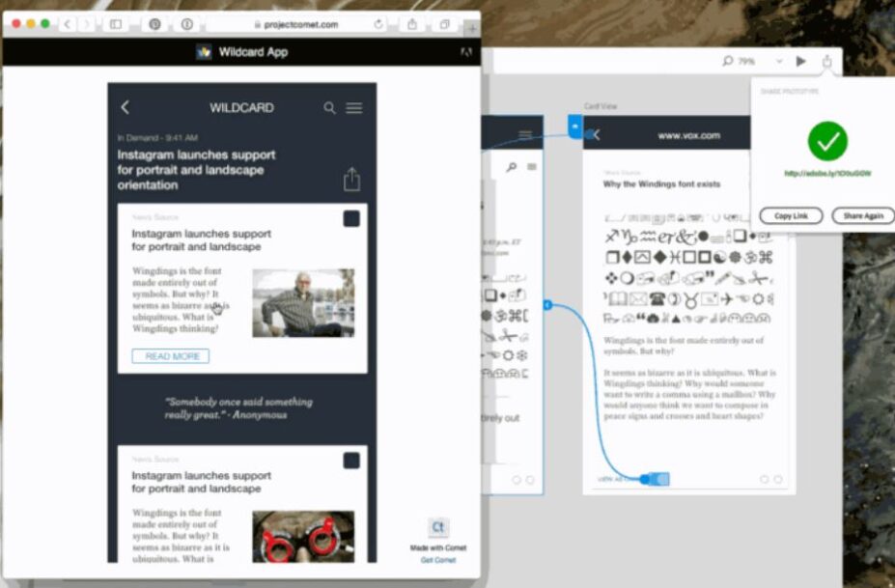
Task: Toggle the Safari sidebar button
Action: pyautogui.click(x=116, y=24)
